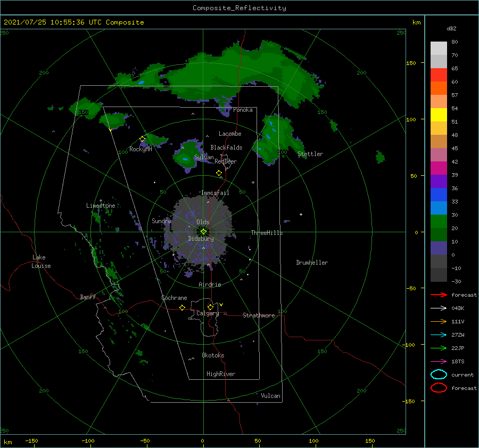This screenshot has width=479, height=448.
Task: Click the Sundre label
Action: [161, 221]
